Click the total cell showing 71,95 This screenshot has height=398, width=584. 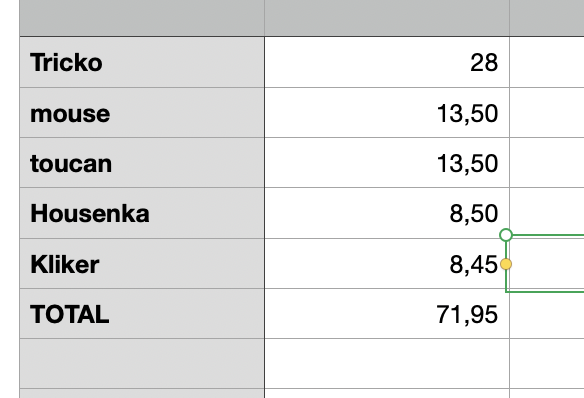click(387, 313)
